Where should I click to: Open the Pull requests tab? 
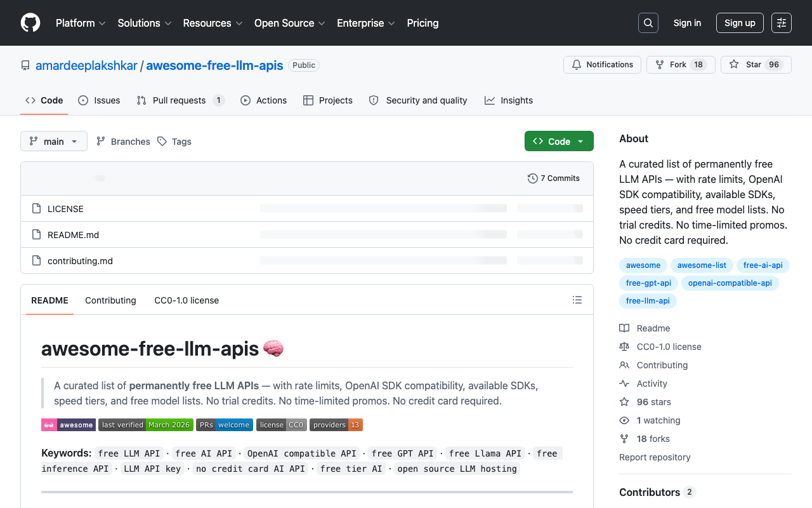tap(181, 100)
